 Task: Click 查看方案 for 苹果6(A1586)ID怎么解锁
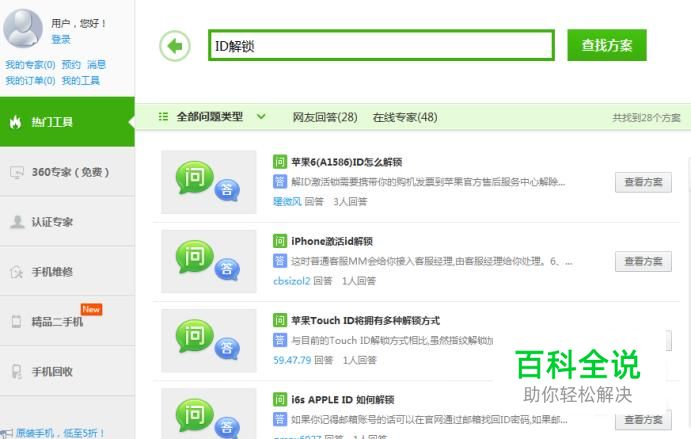coord(643,182)
